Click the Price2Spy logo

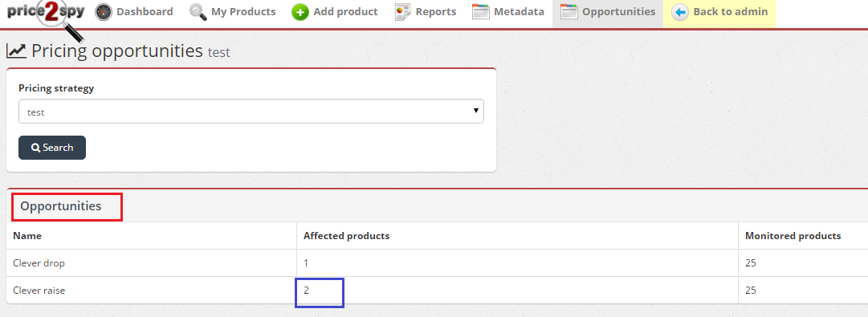coord(47,17)
